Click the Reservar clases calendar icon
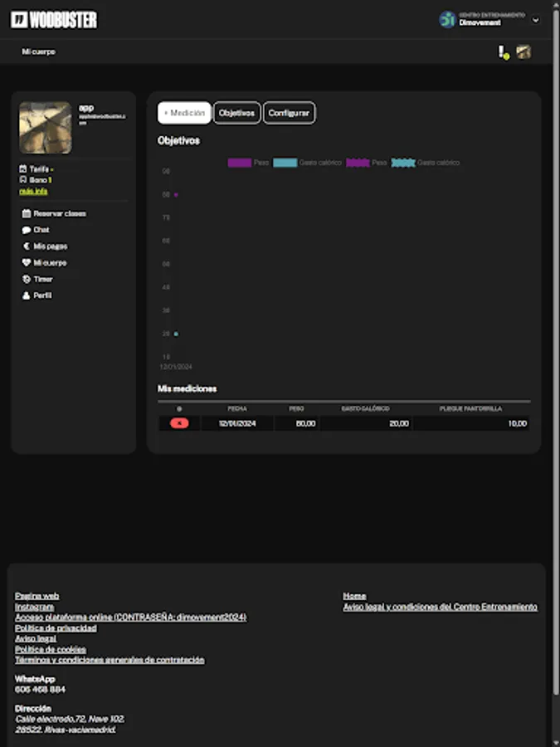The image size is (560, 747). 27,213
